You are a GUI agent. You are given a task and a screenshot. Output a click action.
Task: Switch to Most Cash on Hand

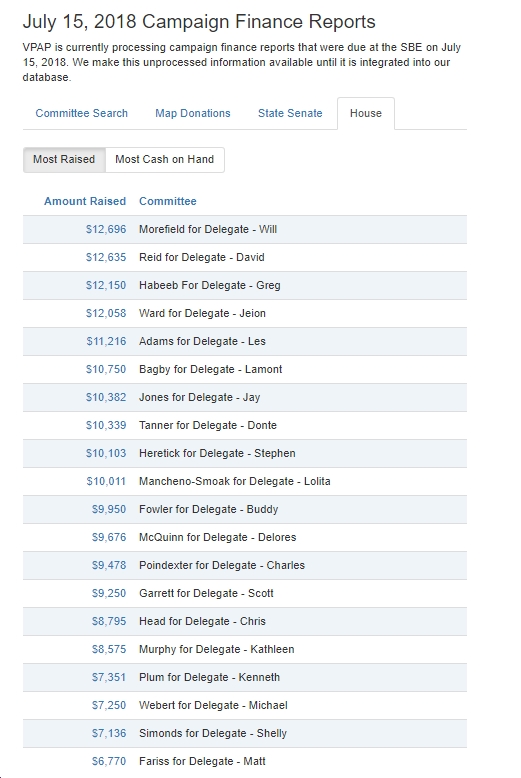[x=164, y=159]
